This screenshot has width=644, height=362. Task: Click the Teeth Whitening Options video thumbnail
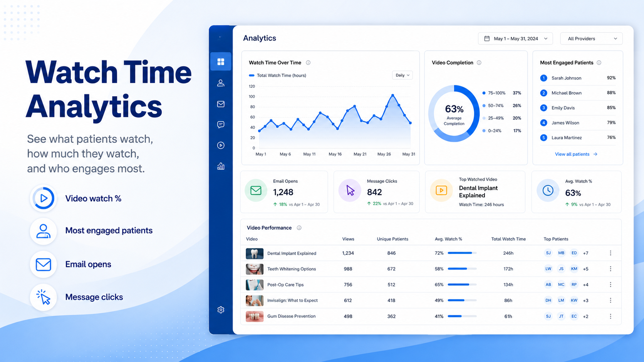(255, 269)
